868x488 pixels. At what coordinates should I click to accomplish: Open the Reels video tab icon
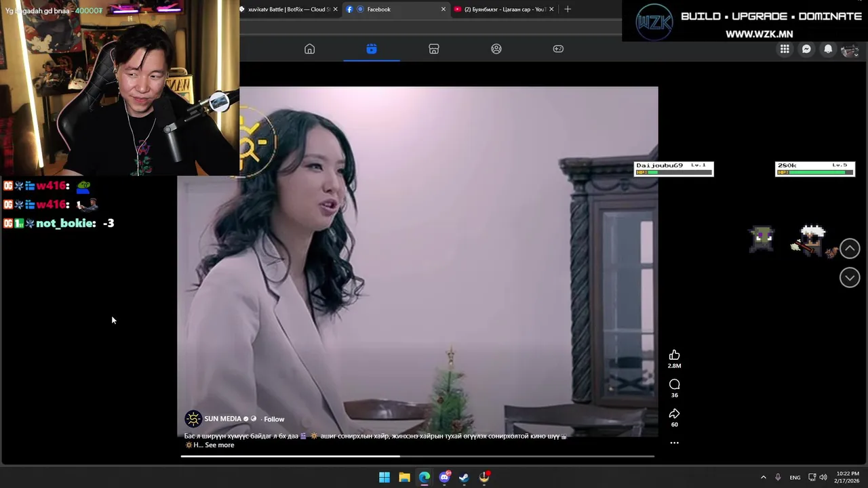point(372,49)
